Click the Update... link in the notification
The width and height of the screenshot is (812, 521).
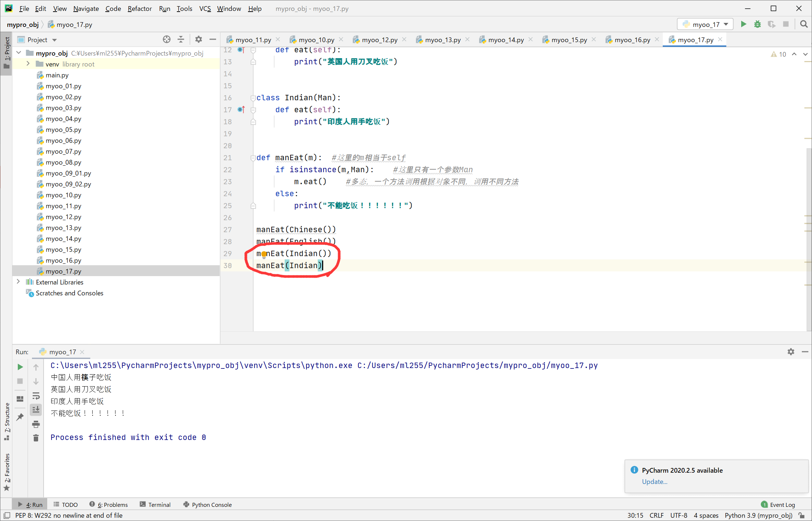click(x=654, y=481)
